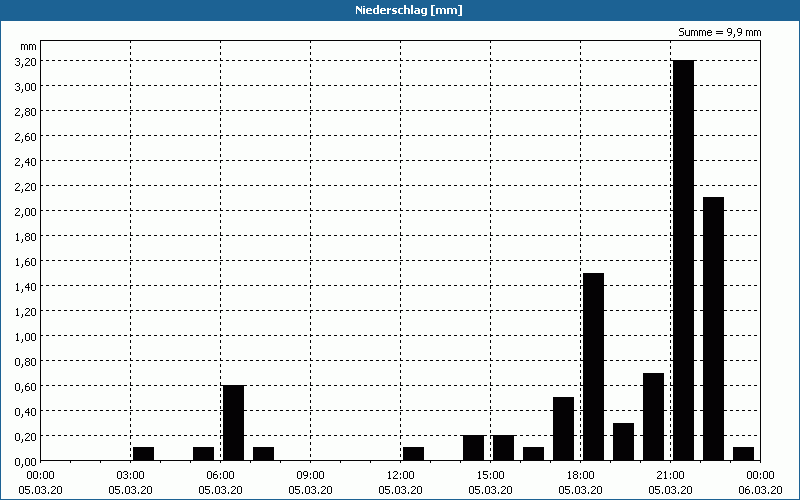Click the 3,20 y-axis value
Viewport: 800px width, 500px height.
coord(26,61)
